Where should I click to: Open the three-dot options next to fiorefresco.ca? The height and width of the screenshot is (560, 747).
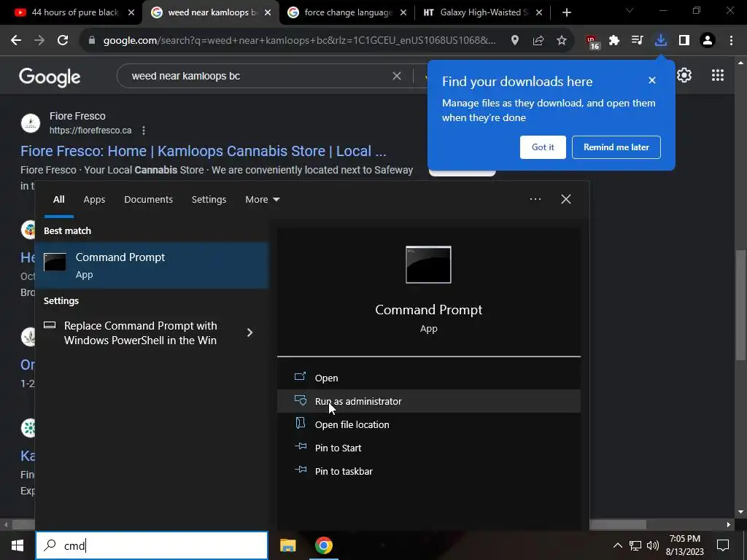pyautogui.click(x=144, y=131)
